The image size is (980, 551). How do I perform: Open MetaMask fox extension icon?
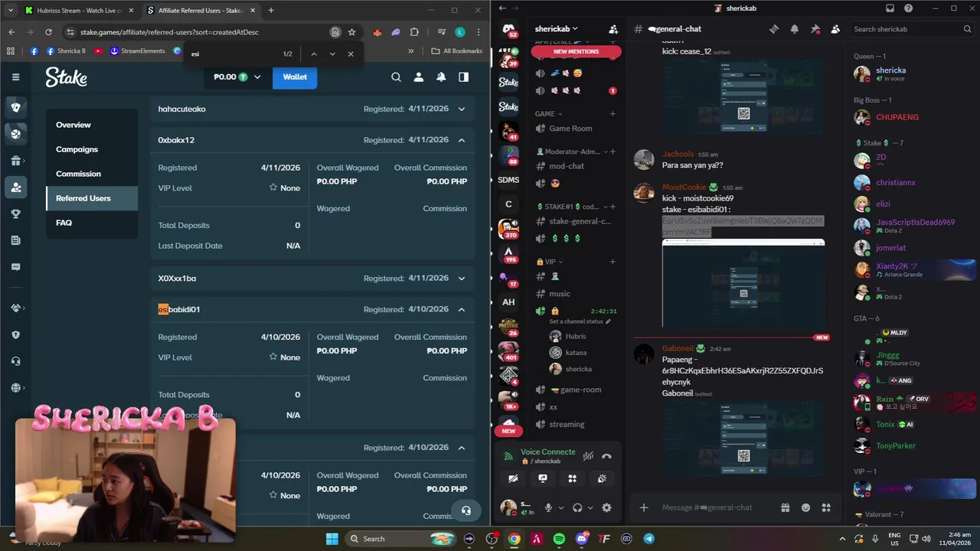(x=377, y=32)
